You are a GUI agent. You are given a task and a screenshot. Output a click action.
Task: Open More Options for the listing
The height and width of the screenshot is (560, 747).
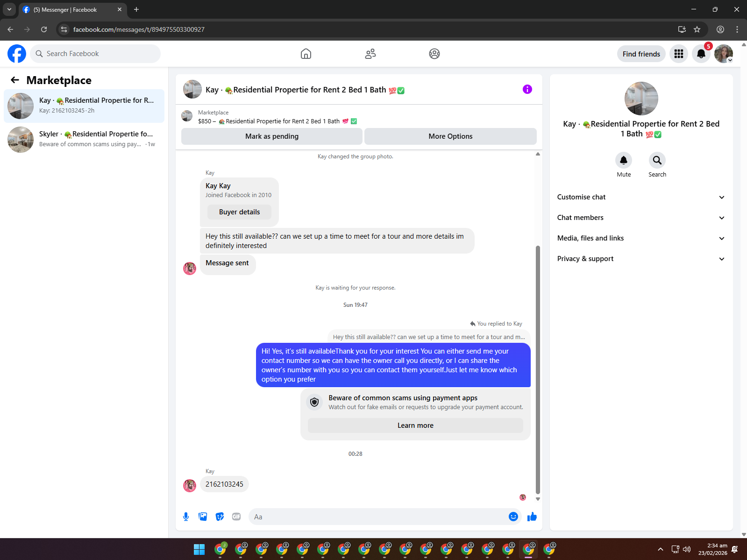(450, 136)
